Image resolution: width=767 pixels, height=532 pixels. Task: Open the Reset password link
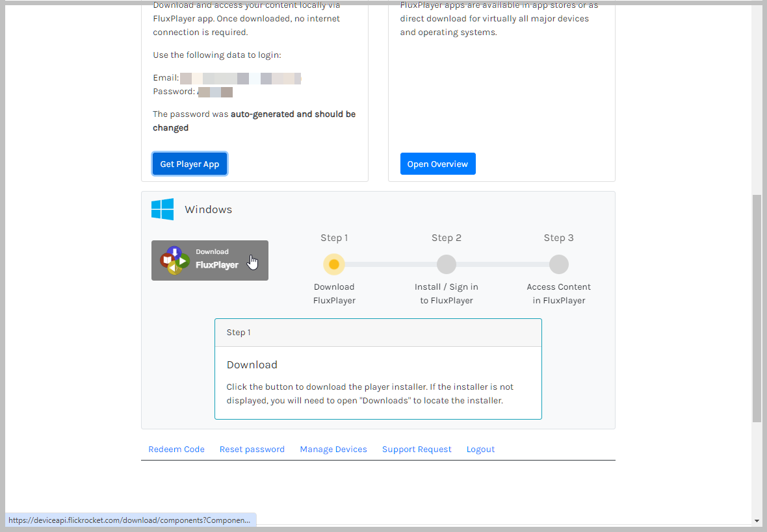point(252,449)
